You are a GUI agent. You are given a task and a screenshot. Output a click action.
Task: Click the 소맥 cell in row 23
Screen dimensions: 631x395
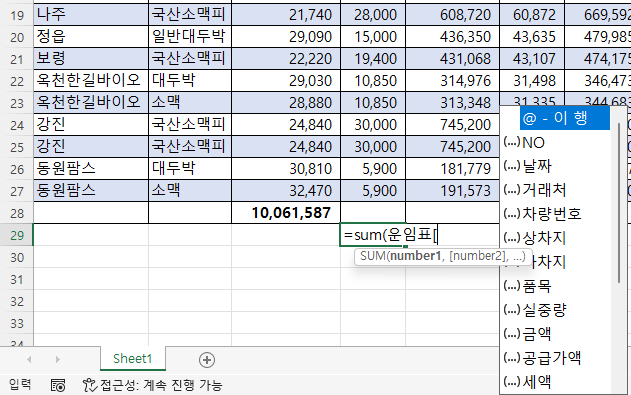click(x=190, y=103)
